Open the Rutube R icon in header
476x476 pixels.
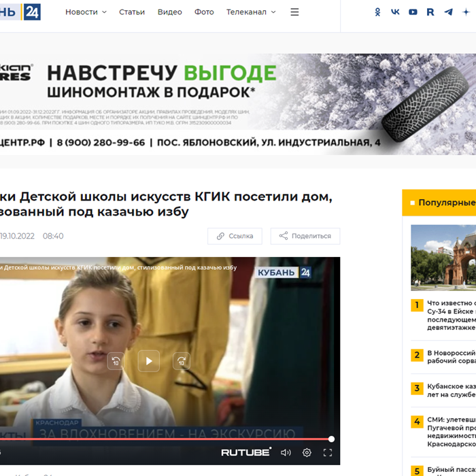430,12
